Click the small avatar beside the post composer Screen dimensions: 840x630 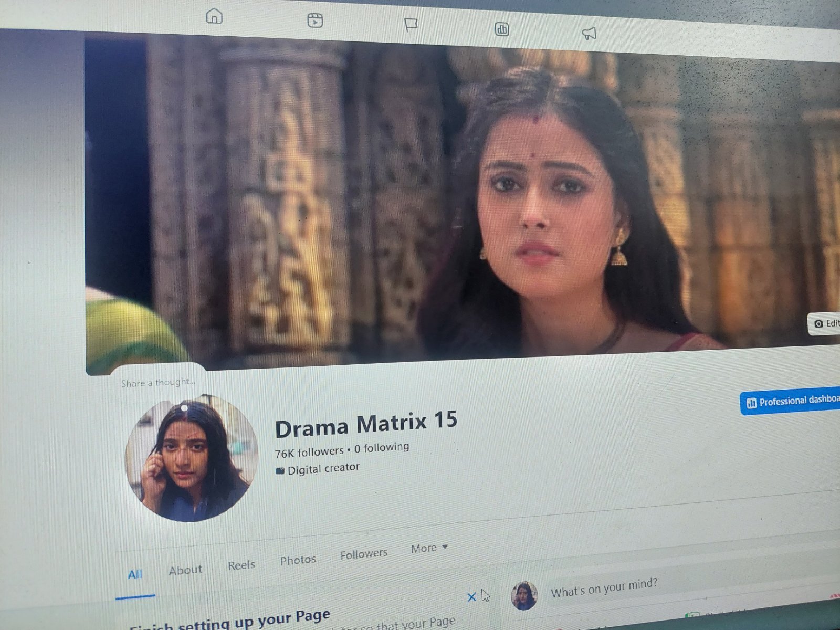pos(524,596)
